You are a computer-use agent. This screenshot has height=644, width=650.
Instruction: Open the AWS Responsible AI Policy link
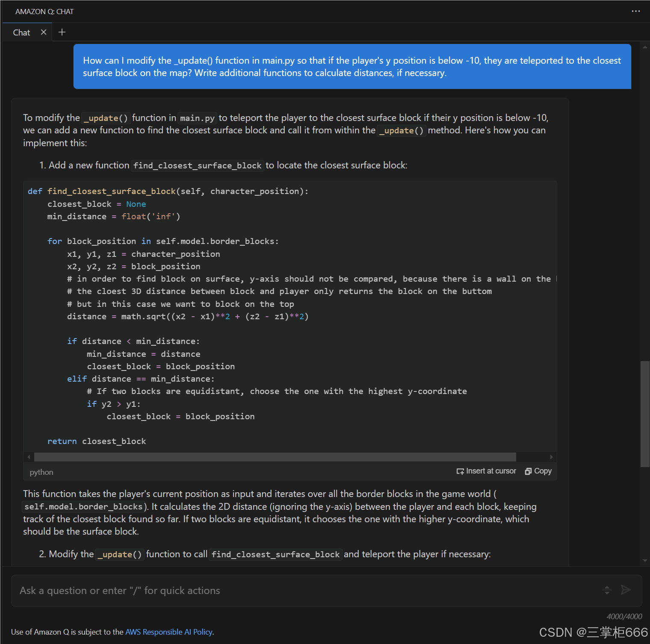point(169,632)
